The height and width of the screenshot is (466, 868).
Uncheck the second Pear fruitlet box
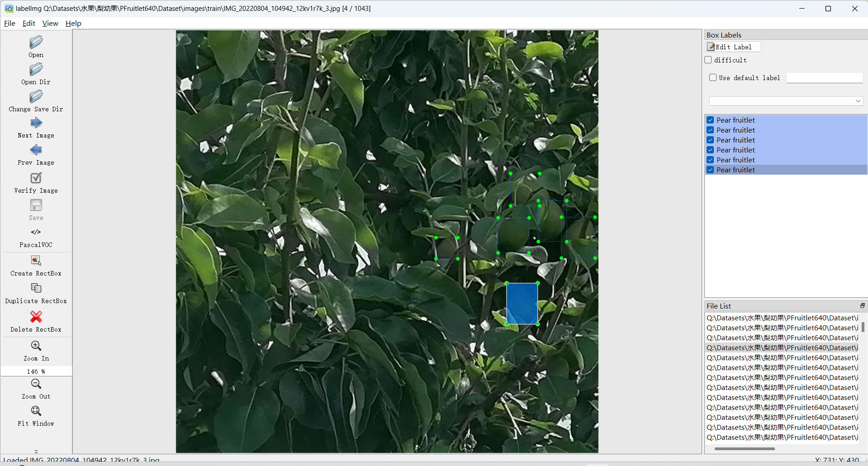pos(711,130)
